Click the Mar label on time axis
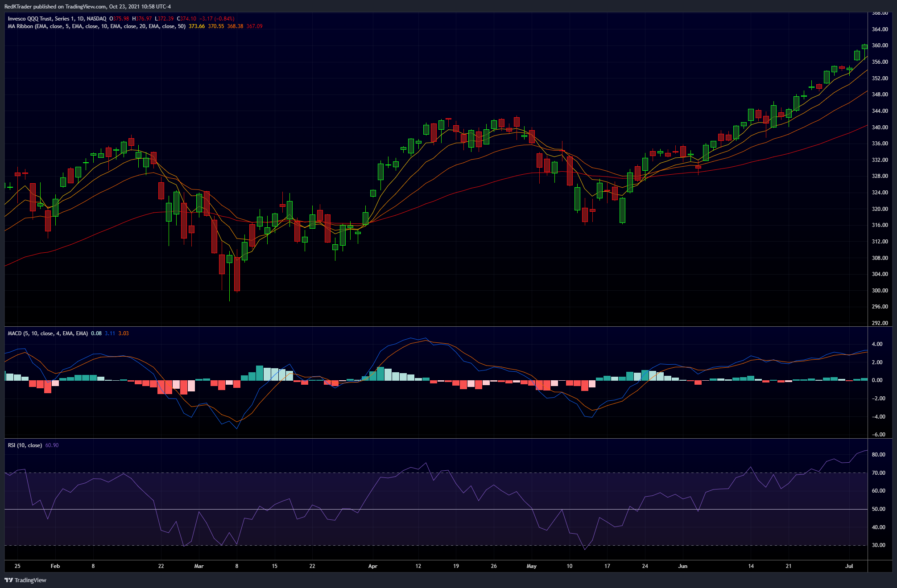Viewport: 897px width, 588px height. 199,566
